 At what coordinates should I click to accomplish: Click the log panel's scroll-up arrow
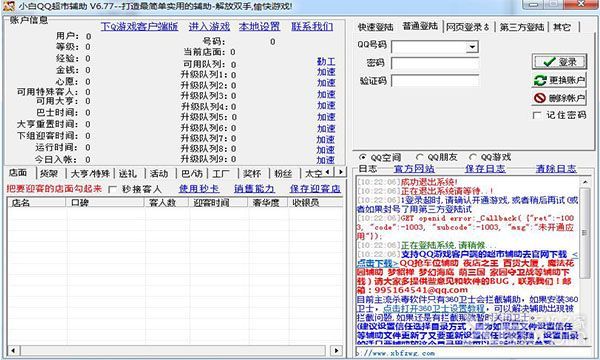(585, 182)
